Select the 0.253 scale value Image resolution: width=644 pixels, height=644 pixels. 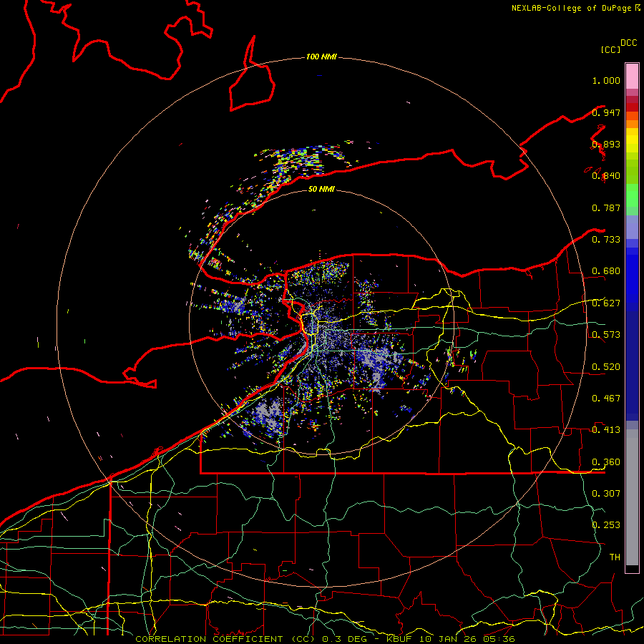point(606,525)
